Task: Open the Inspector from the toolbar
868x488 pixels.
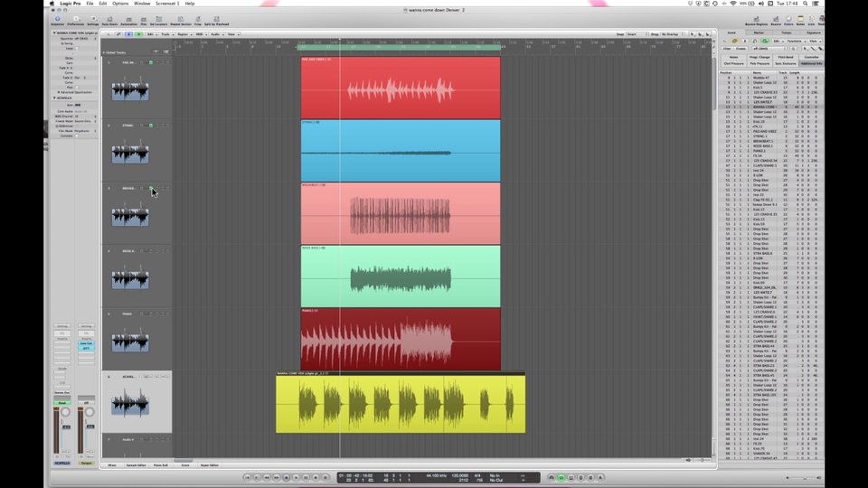Action: (x=57, y=21)
